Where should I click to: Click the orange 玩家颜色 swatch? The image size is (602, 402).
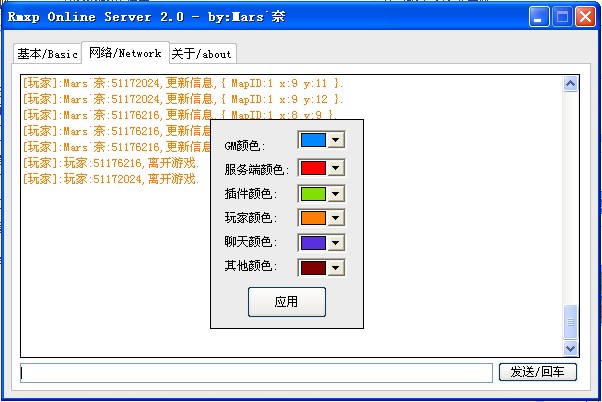pyautogui.click(x=313, y=218)
